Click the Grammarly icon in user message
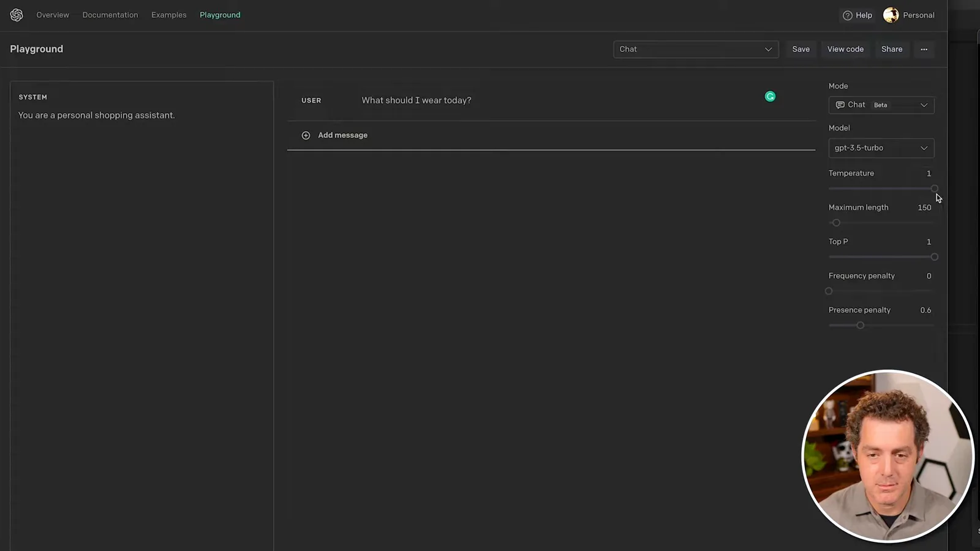The height and width of the screenshot is (551, 980). (770, 96)
